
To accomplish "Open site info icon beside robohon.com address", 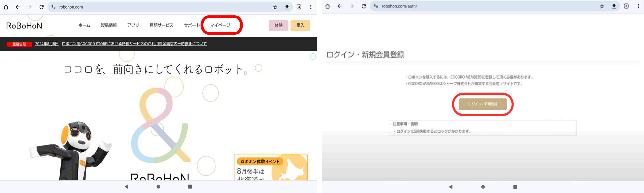I will coord(53,7).
